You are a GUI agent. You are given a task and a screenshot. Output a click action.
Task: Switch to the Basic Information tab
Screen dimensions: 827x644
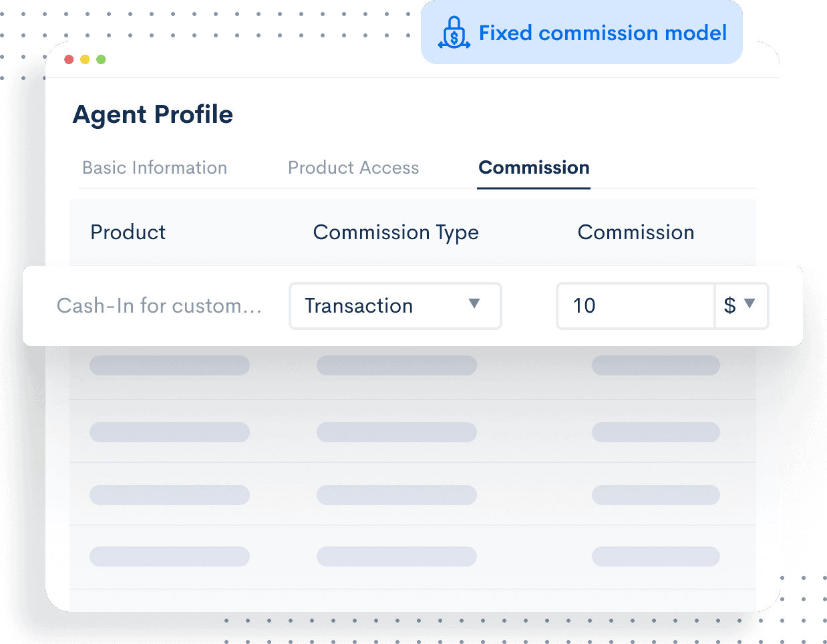(154, 168)
